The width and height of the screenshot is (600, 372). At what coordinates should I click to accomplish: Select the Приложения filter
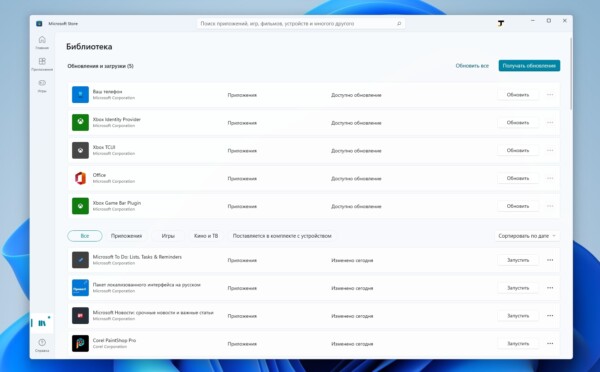pos(126,236)
